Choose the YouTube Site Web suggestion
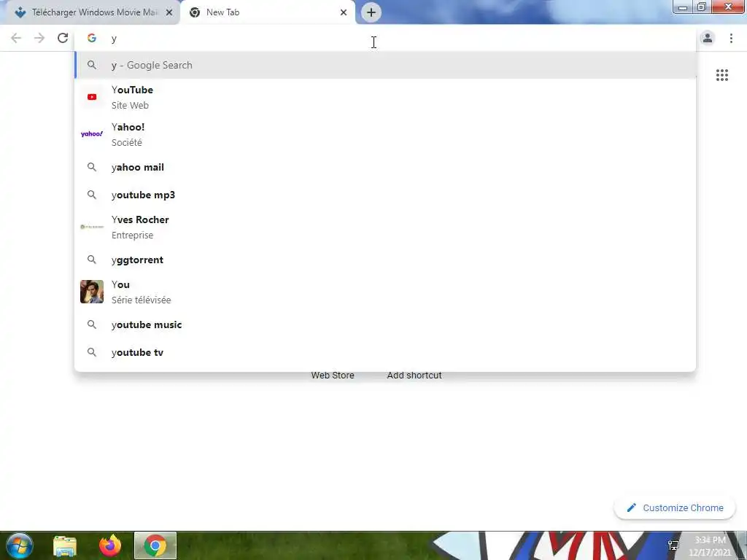The image size is (747, 560). click(x=385, y=97)
